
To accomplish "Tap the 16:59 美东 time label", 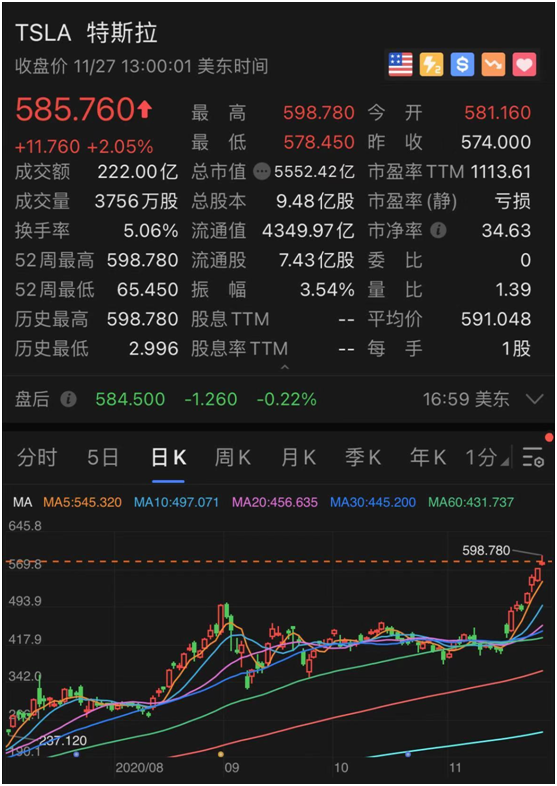I will click(x=466, y=400).
